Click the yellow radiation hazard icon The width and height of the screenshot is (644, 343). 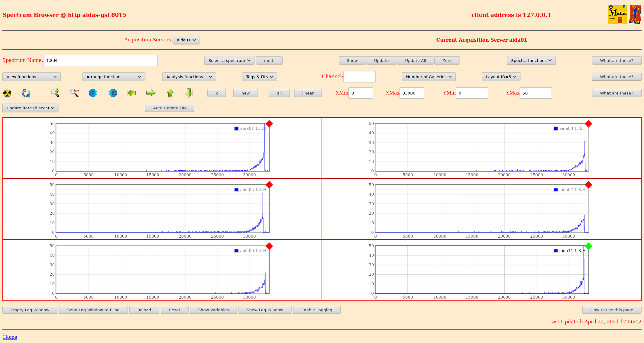pyautogui.click(x=7, y=93)
